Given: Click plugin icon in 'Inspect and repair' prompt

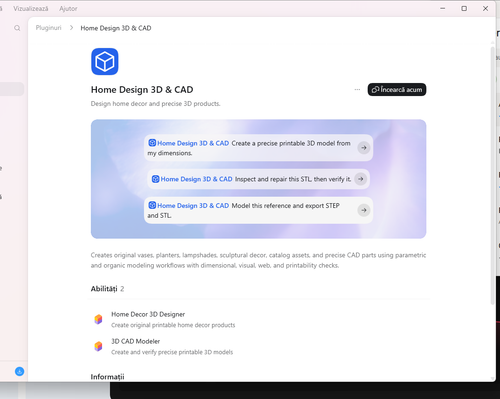Looking at the screenshot, I should tap(155, 179).
